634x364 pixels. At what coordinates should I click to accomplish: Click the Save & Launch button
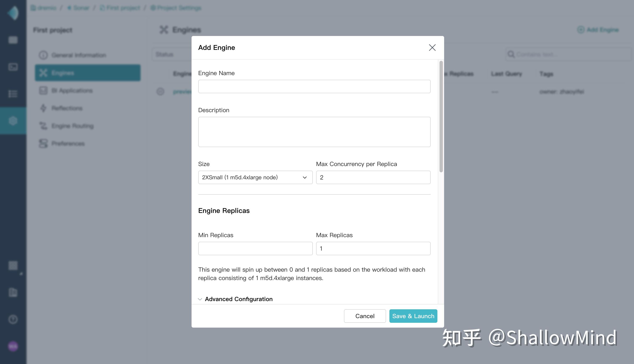413,316
